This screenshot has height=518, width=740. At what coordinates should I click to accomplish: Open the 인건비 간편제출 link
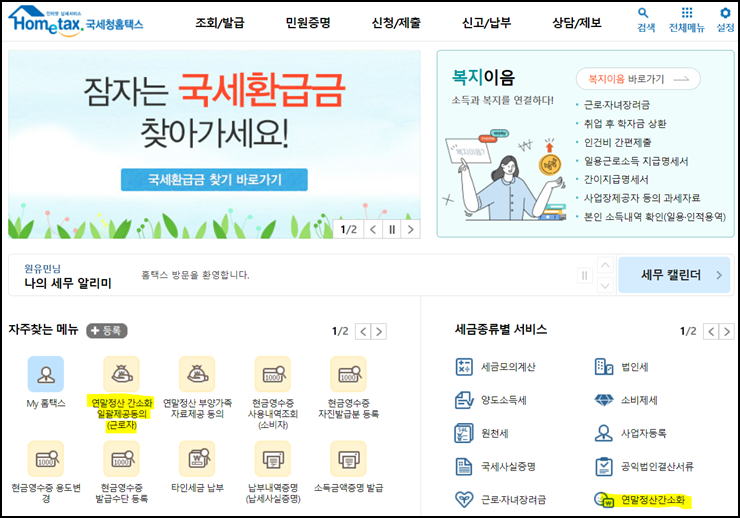point(617,142)
